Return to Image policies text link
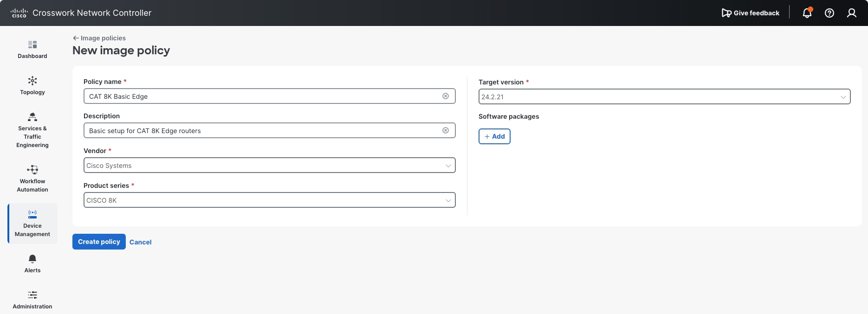 [x=103, y=38]
